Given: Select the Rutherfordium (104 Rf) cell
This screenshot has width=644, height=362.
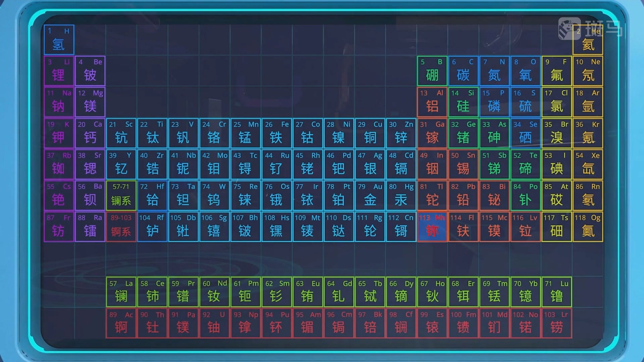Looking at the screenshot, I should click(x=152, y=227).
